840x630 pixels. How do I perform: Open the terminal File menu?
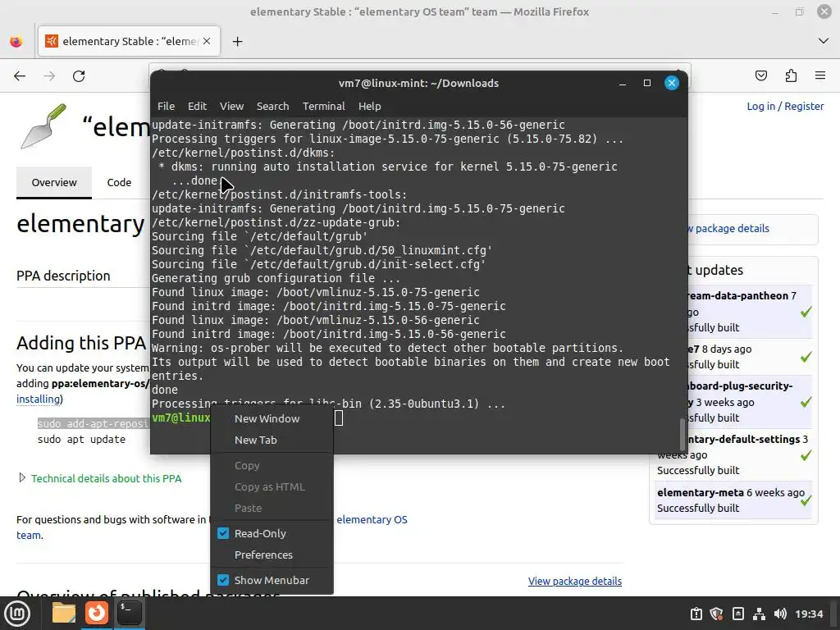[166, 106]
